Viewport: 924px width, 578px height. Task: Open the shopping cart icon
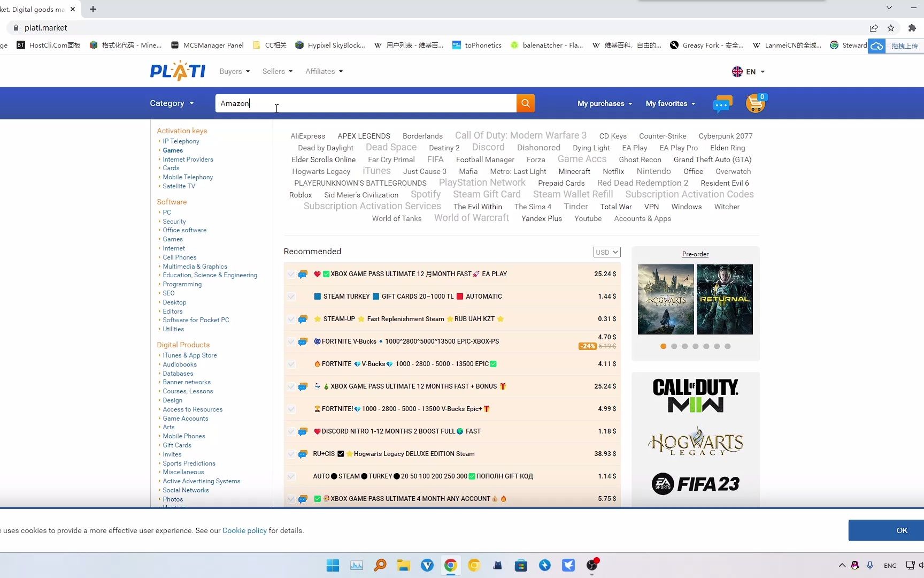pos(755,103)
